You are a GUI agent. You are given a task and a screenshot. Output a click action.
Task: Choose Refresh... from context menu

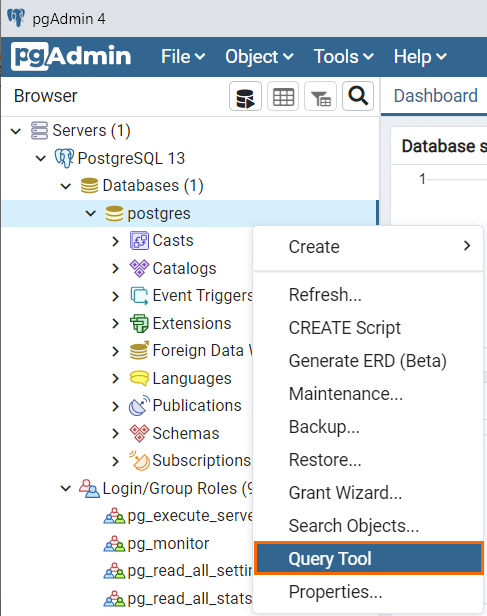point(368,295)
